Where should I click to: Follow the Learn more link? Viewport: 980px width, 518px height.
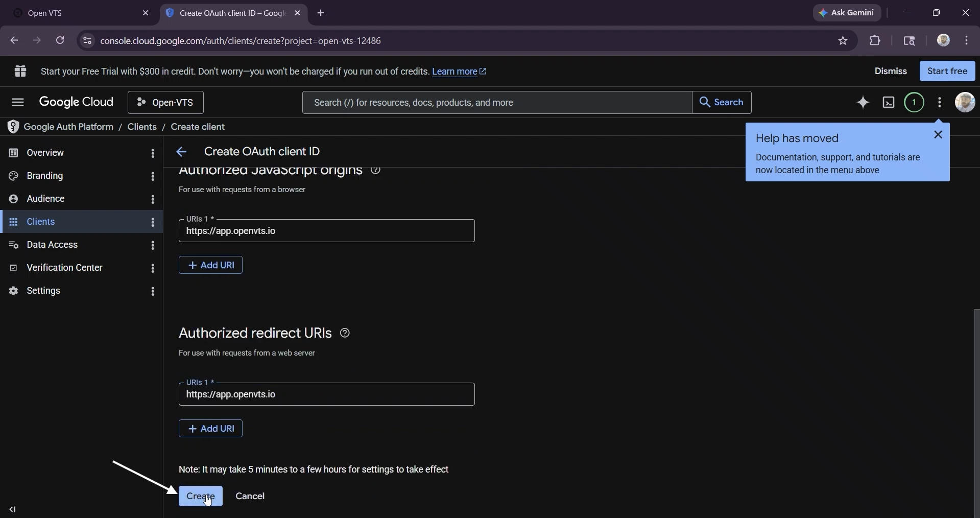459,72
